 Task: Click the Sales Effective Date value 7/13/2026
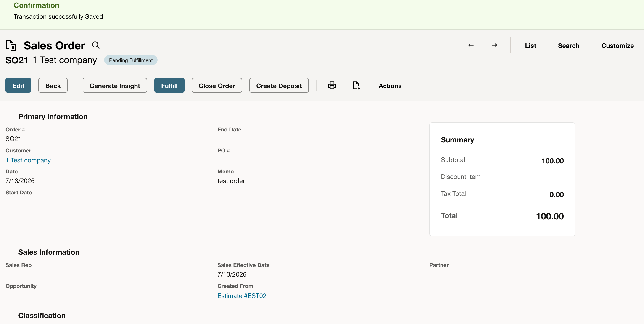232,274
